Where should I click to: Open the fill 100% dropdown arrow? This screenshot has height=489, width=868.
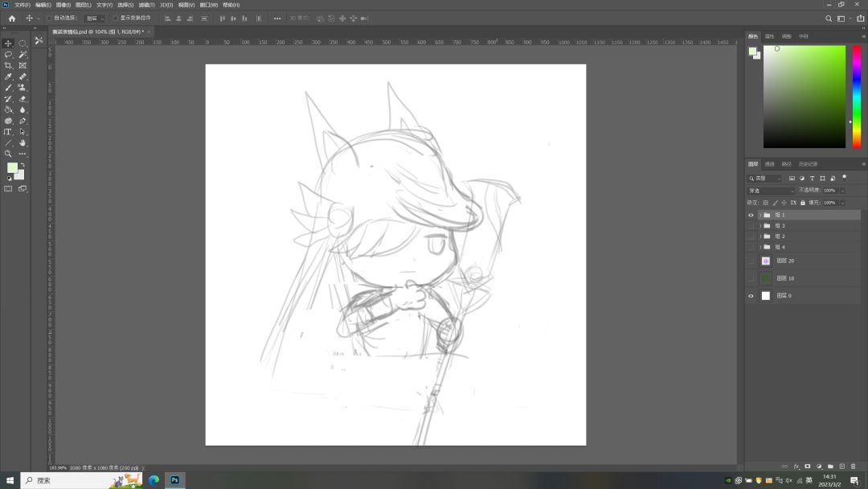tap(842, 203)
